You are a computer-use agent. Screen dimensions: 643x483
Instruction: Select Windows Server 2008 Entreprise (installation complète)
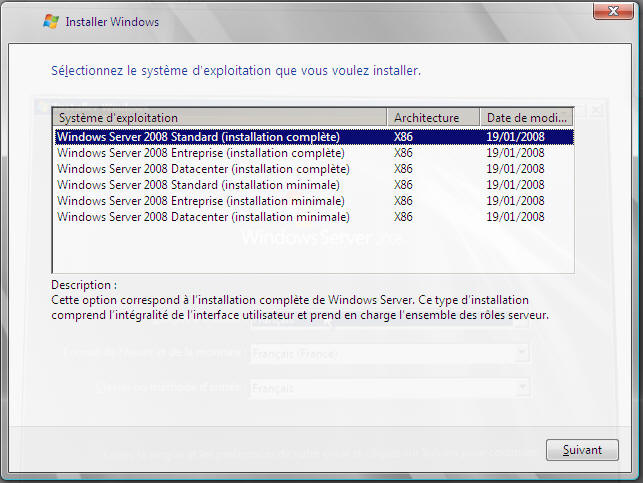[x=200, y=153]
